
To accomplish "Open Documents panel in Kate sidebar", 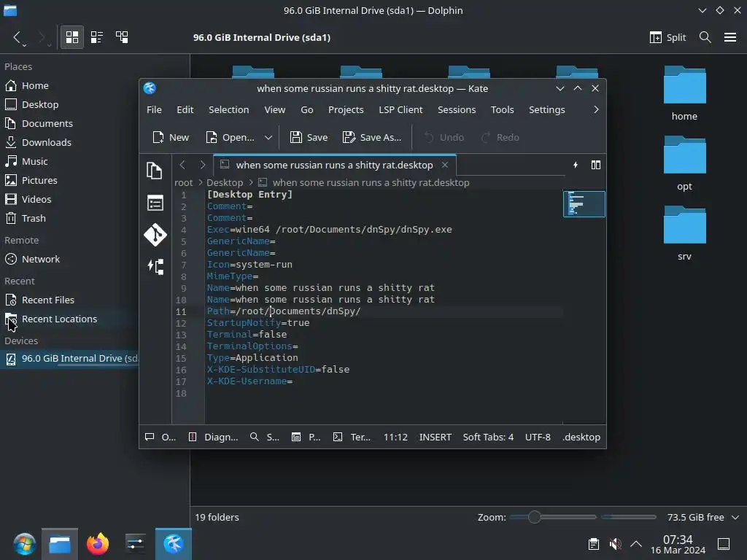I will click(x=155, y=171).
